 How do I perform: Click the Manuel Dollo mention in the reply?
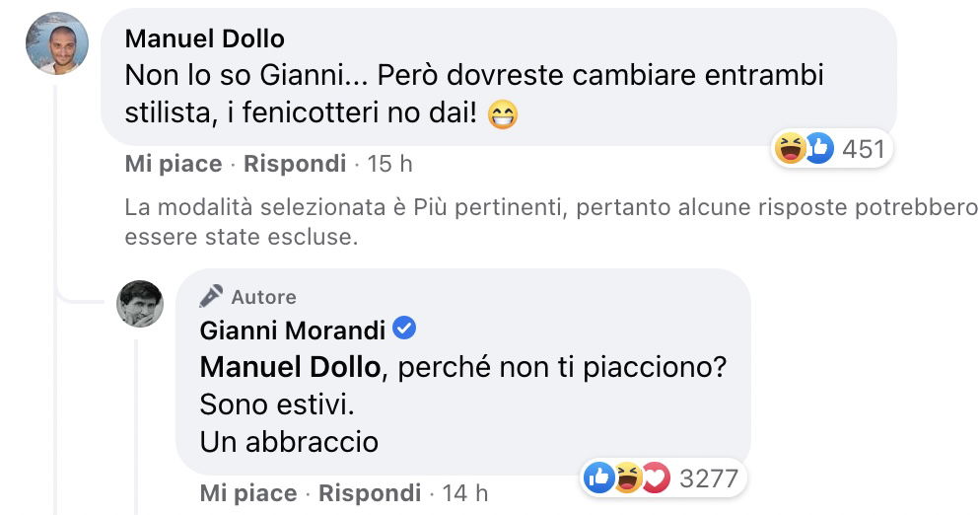(289, 367)
